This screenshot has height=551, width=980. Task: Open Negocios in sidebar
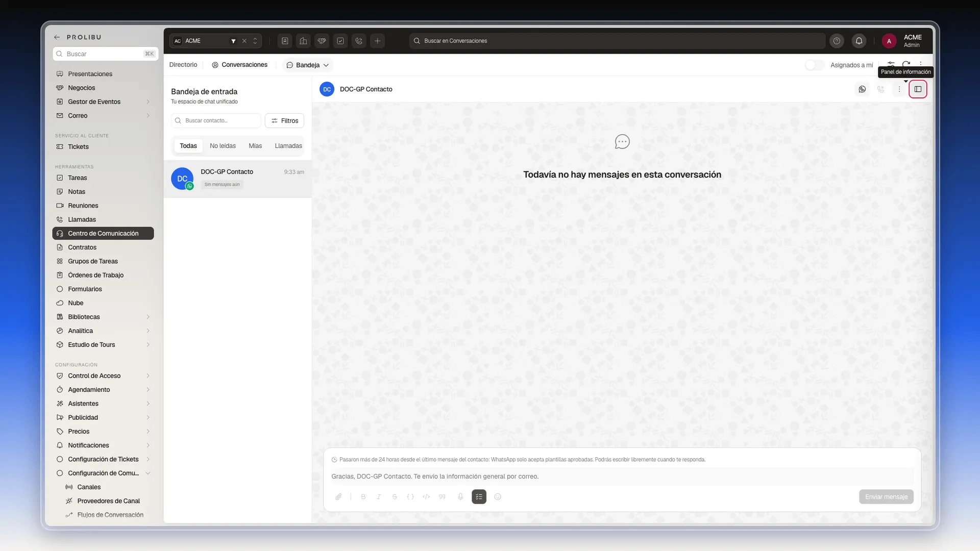[103, 88]
